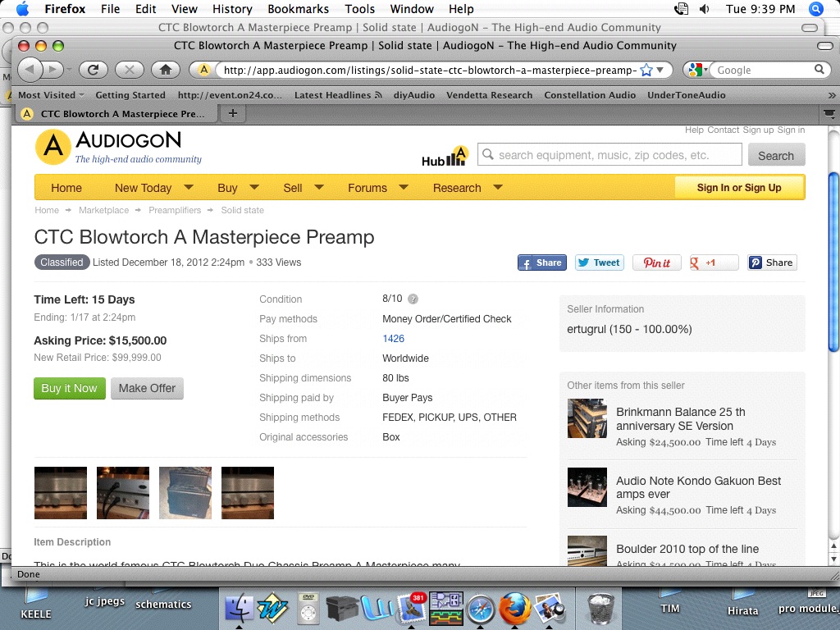Open the list all tabs dropdown
The image size is (840, 630).
click(x=829, y=113)
